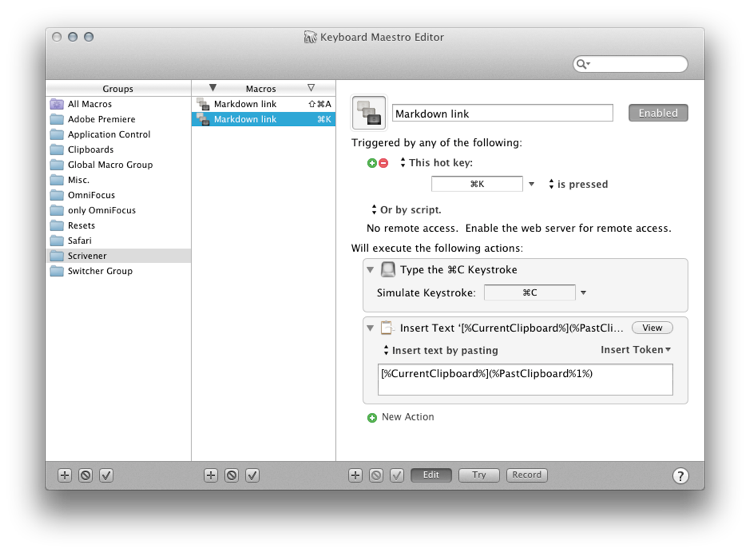This screenshot has width=750, height=553.
Task: Collapse the Insert Text action
Action: pyautogui.click(x=370, y=328)
